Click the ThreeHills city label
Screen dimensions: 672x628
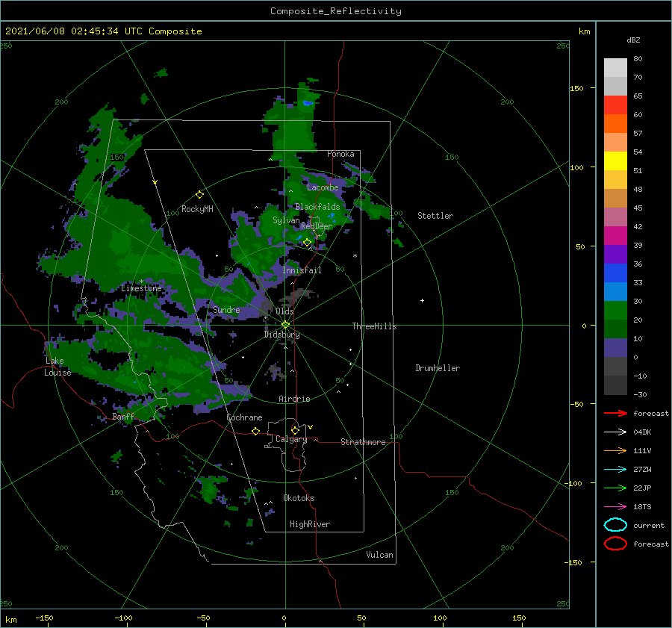(374, 326)
